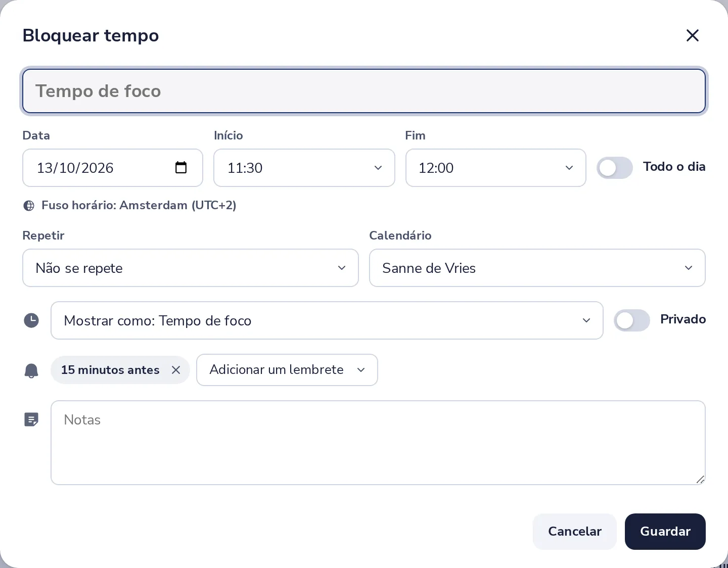Click the Guardar button
This screenshot has height=568, width=728.
tap(665, 532)
